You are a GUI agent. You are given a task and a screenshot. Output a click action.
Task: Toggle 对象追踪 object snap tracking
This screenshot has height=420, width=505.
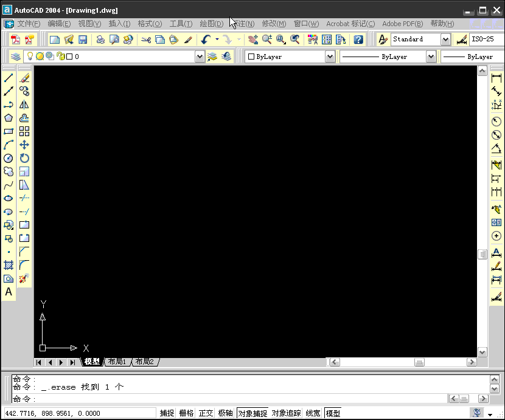pos(286,413)
